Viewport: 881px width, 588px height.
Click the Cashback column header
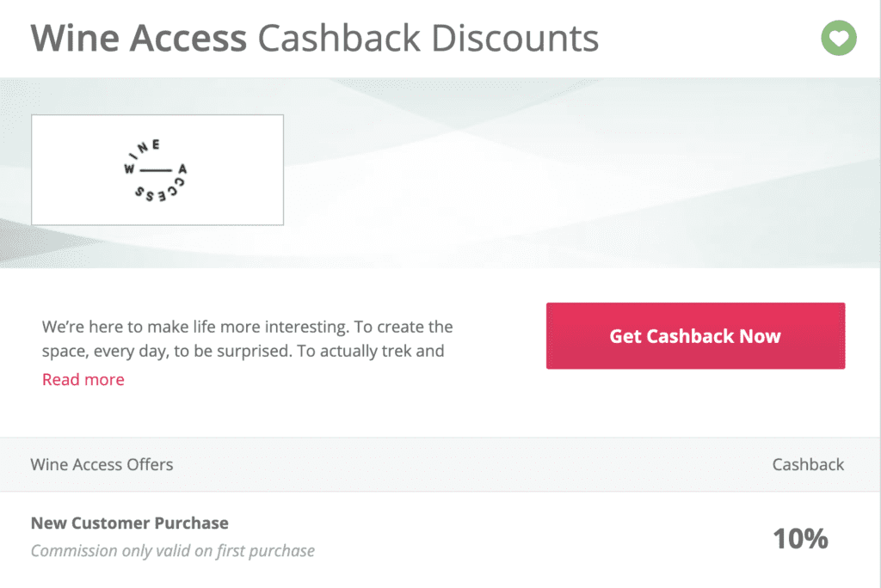[x=808, y=464]
